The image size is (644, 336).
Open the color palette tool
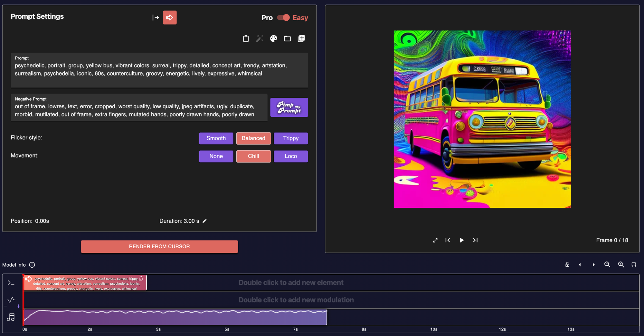pyautogui.click(x=273, y=38)
